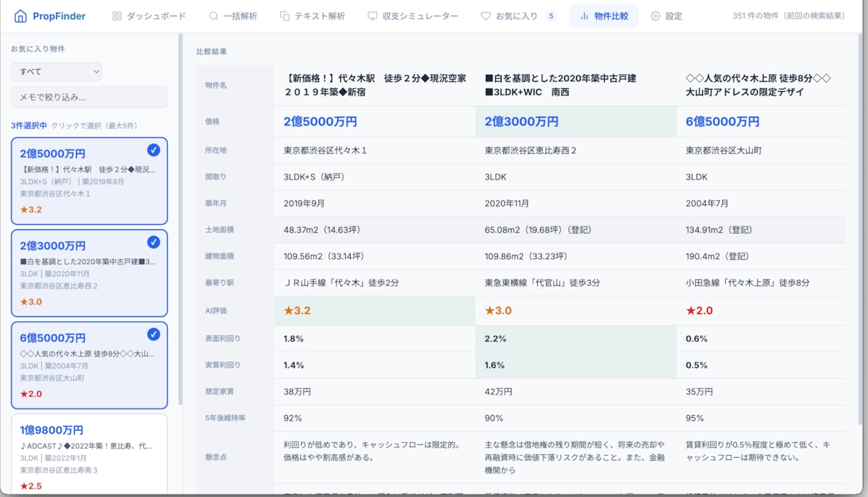Viewport: 868px width, 497px height.
Task: Click the 6億5000万円 price in comparison table
Action: tap(723, 122)
